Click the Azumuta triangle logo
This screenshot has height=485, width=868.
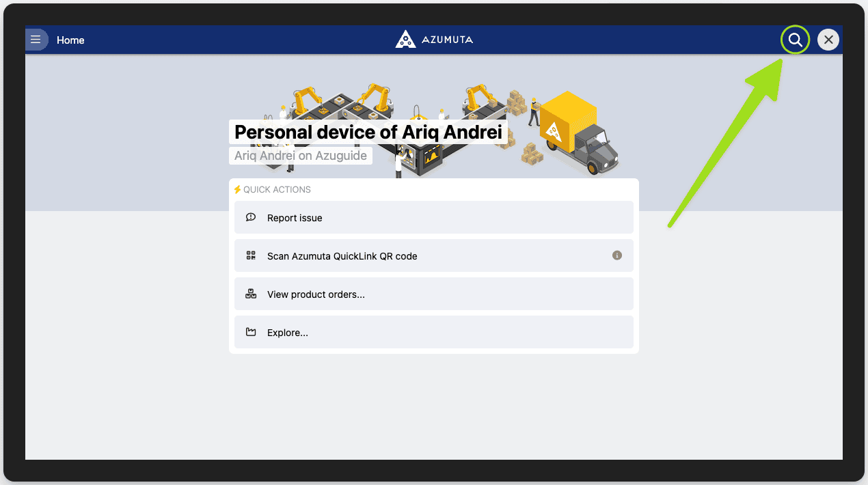[x=405, y=40]
